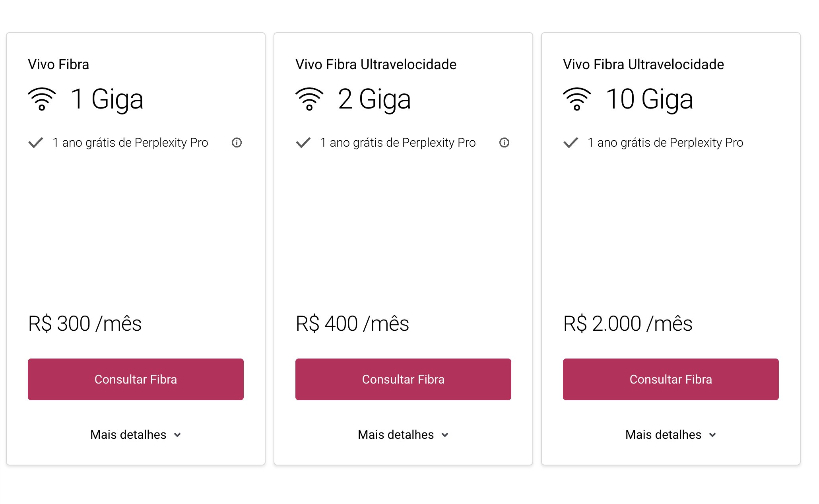Click the R$ 300 /mês price text
Image resolution: width=819 pixels, height=504 pixels.
click(85, 324)
